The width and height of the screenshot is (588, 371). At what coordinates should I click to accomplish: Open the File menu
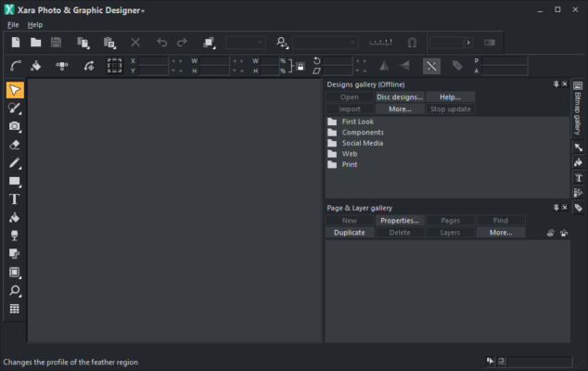(13, 25)
